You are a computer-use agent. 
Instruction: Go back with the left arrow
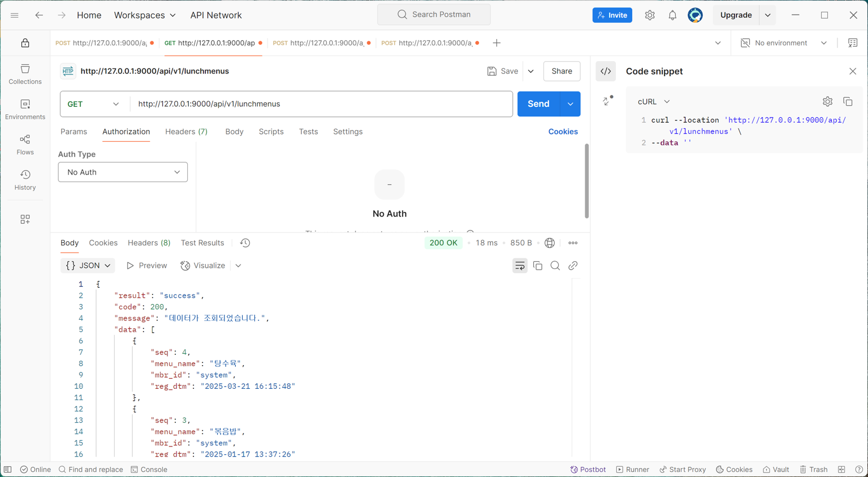tap(39, 15)
